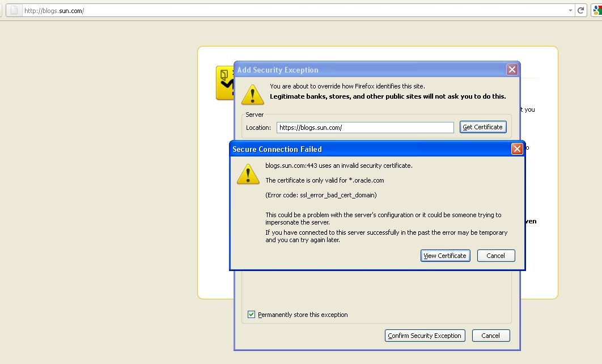602x364 pixels.
Task: Click Confirm Security Exception button
Action: (x=425, y=336)
